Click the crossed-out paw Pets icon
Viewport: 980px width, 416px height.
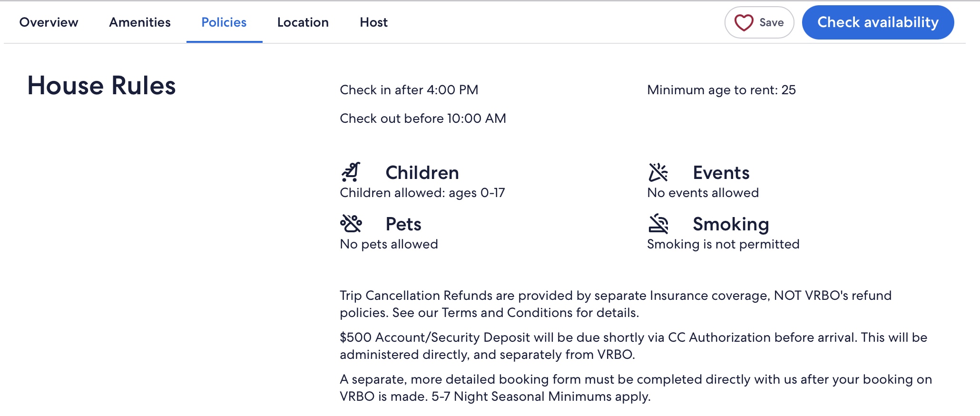click(x=351, y=223)
